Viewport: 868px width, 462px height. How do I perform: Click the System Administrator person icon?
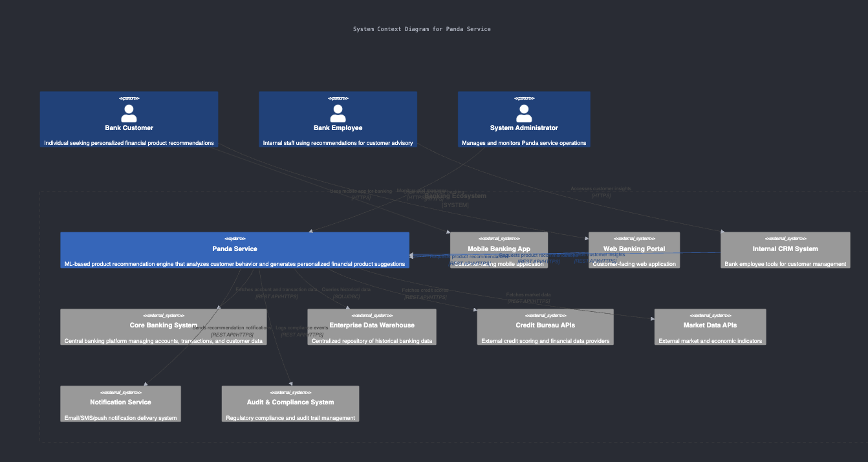pyautogui.click(x=524, y=113)
